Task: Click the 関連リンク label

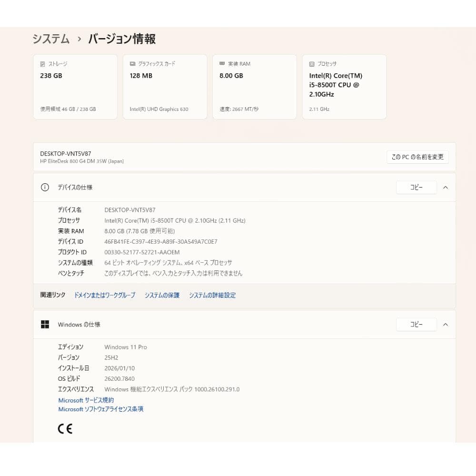Action: [x=53, y=295]
